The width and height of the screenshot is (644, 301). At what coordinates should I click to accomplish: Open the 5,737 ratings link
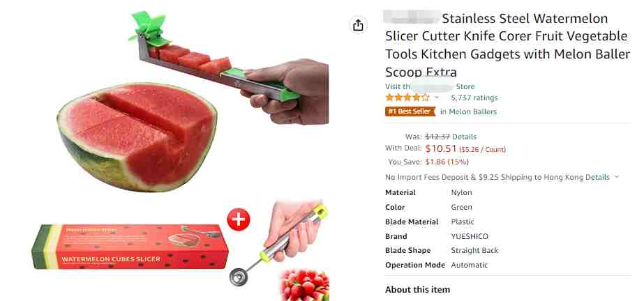pos(474,98)
